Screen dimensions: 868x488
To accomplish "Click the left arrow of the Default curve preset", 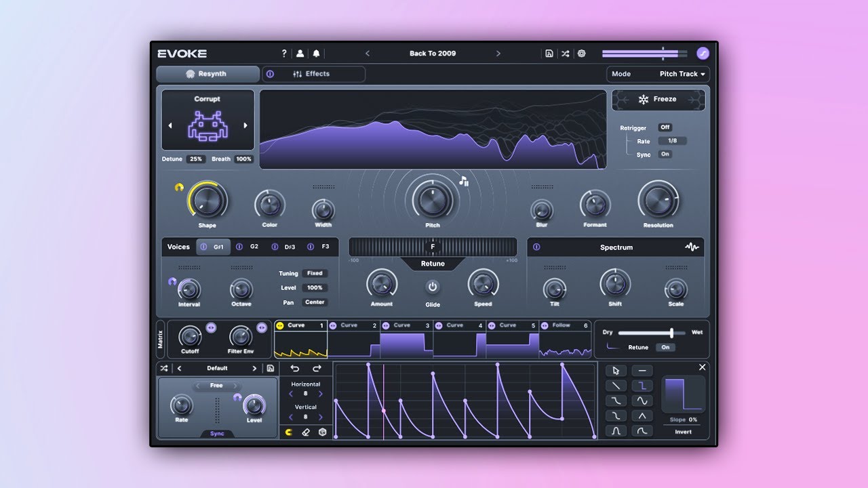I will [x=179, y=368].
